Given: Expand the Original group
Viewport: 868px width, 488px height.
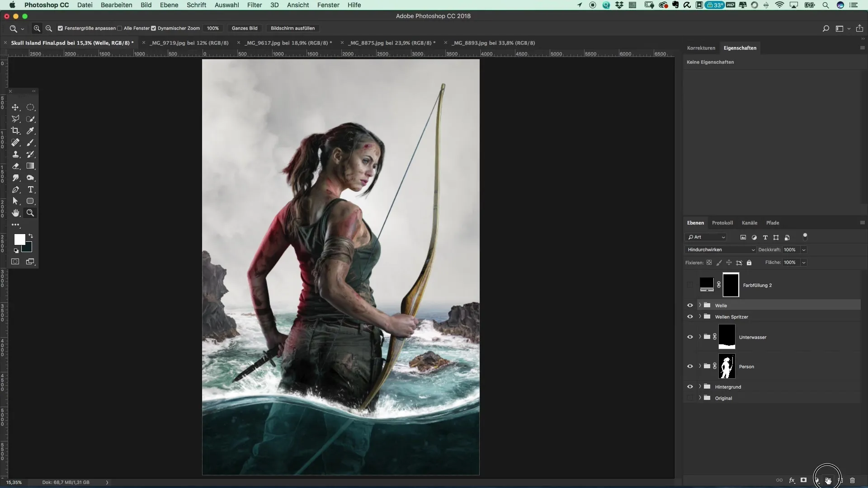Looking at the screenshot, I should (700, 398).
